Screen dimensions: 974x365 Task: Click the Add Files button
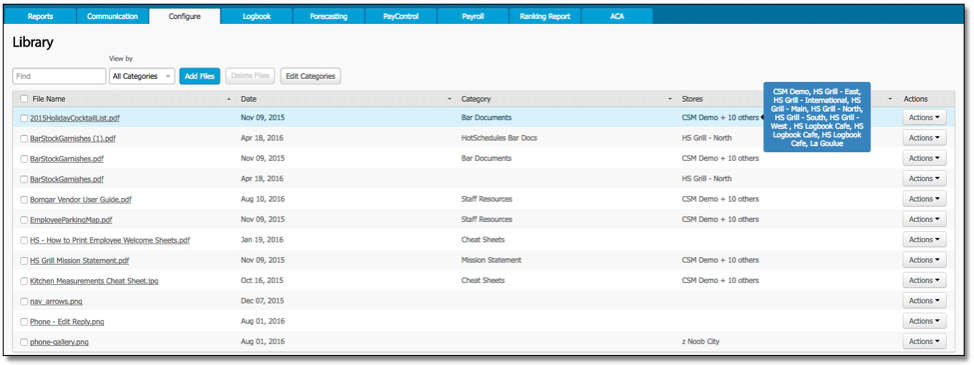[200, 76]
